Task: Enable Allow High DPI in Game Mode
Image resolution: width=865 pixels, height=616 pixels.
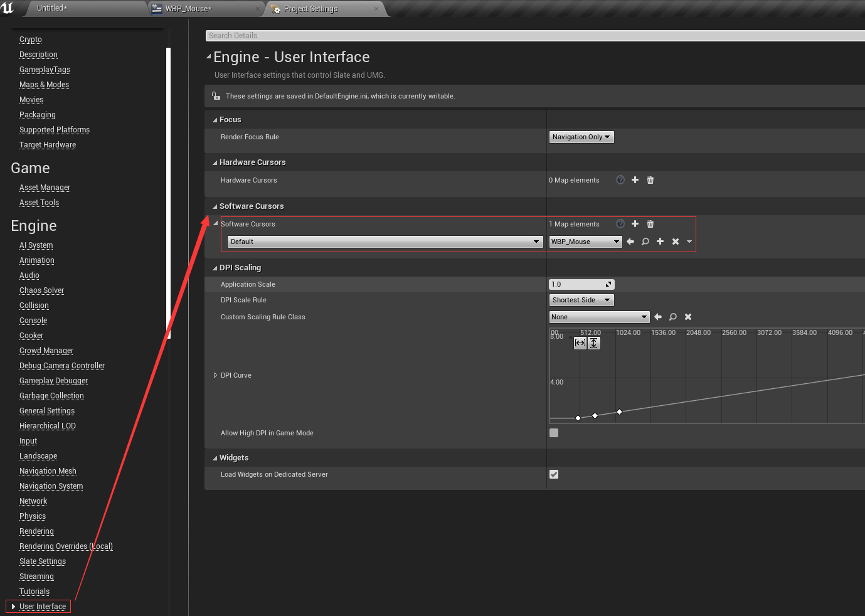Action: [554, 433]
